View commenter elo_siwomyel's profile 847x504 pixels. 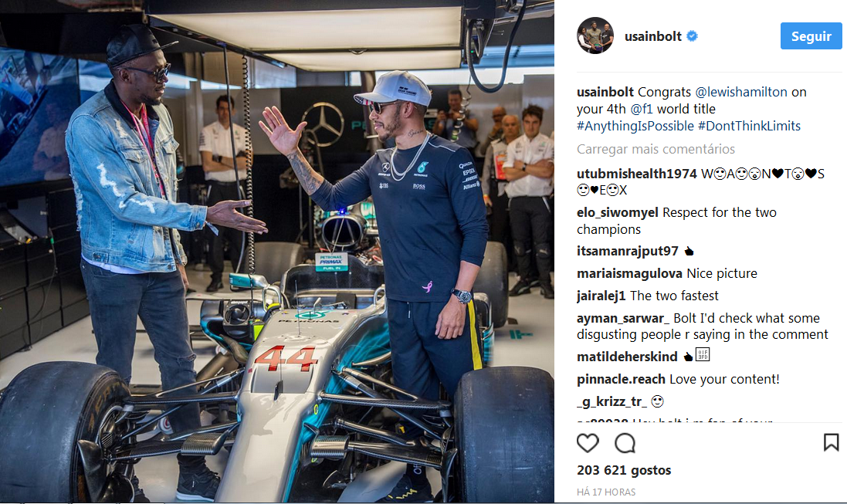(x=618, y=213)
